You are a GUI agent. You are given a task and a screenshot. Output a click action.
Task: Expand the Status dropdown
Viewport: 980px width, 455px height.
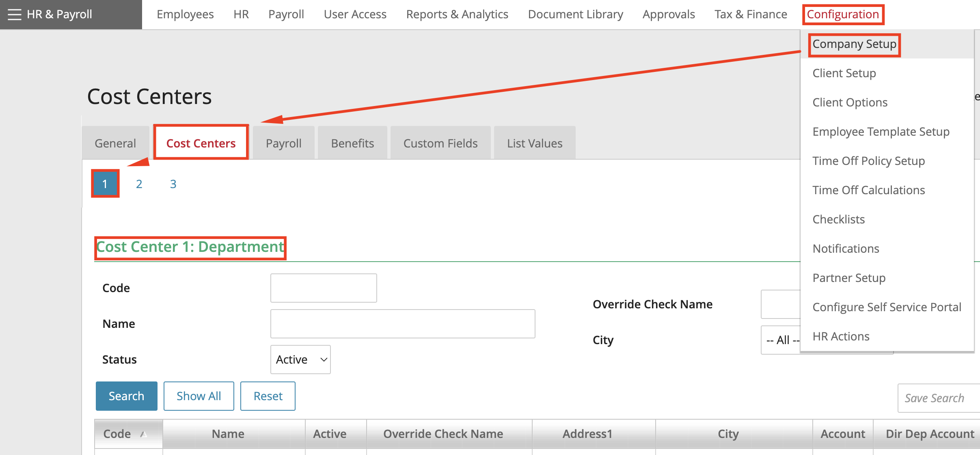pyautogui.click(x=300, y=360)
